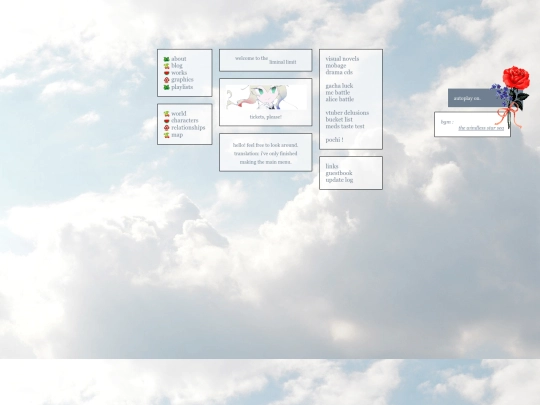Screen dimensions: 540x405
Task: Open the alice battle link
Action: (340, 99)
